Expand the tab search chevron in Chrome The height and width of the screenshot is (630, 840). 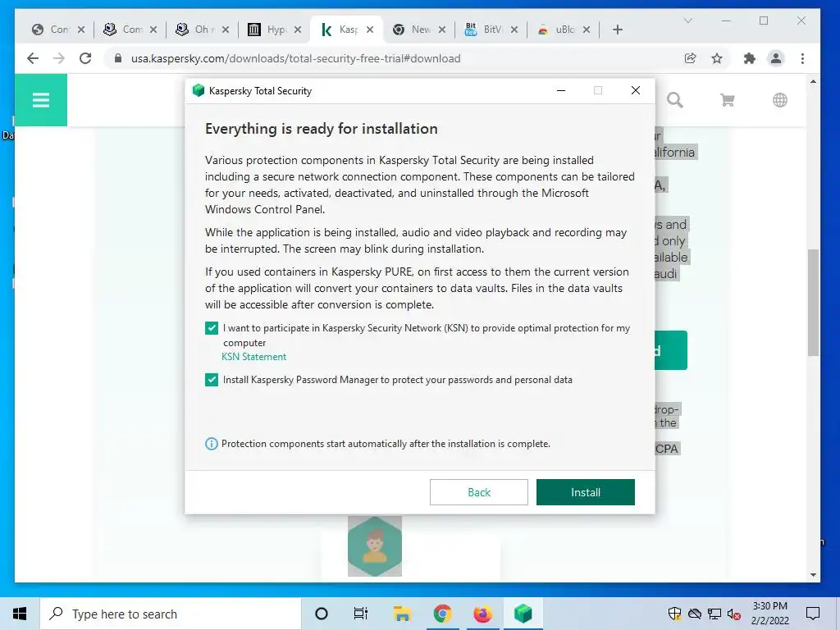click(688, 21)
